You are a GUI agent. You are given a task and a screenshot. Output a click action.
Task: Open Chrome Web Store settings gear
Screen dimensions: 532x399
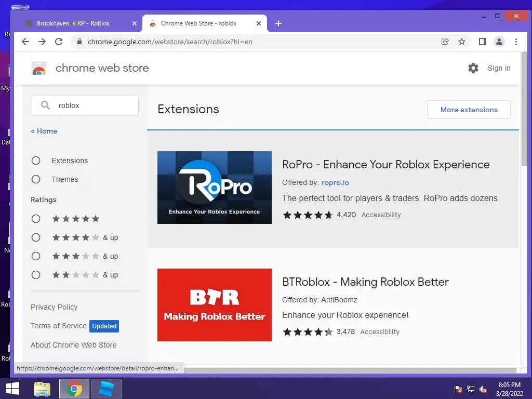point(473,68)
